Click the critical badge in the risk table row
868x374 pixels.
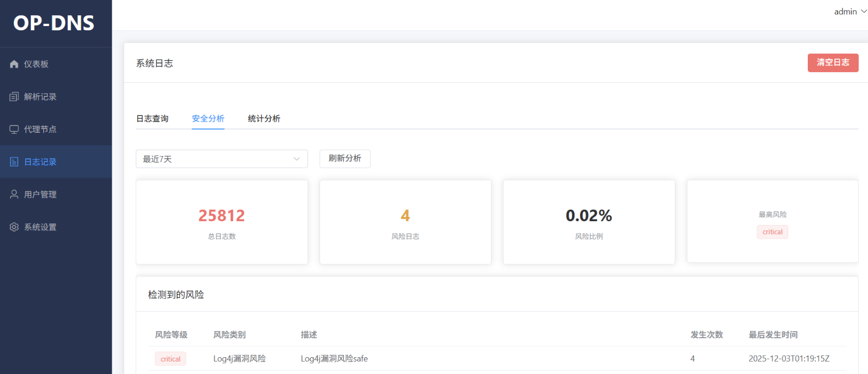point(170,359)
